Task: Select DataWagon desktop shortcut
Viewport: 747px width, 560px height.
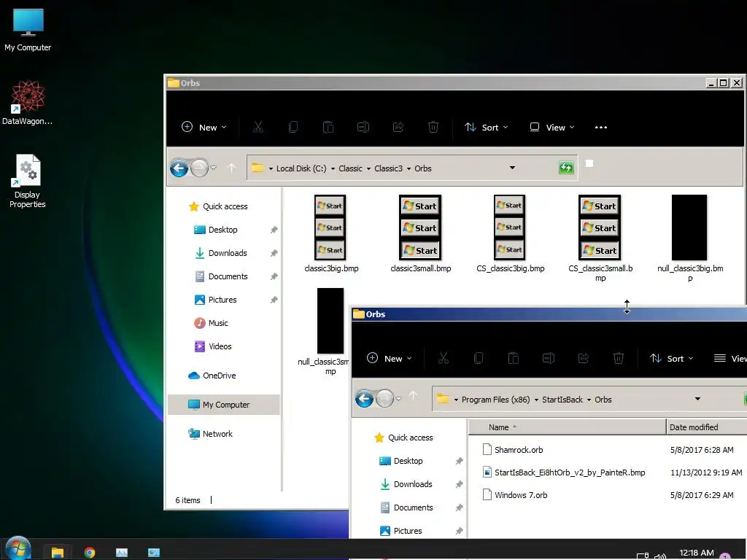Action: 28,103
